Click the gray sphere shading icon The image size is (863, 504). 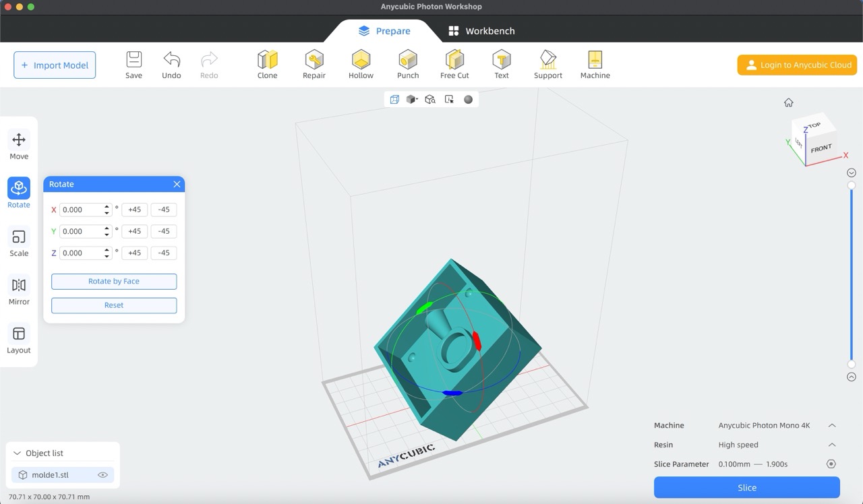coord(468,99)
